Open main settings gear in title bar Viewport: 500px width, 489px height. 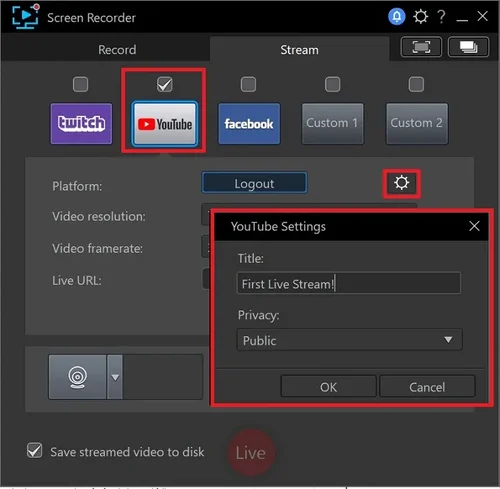420,16
